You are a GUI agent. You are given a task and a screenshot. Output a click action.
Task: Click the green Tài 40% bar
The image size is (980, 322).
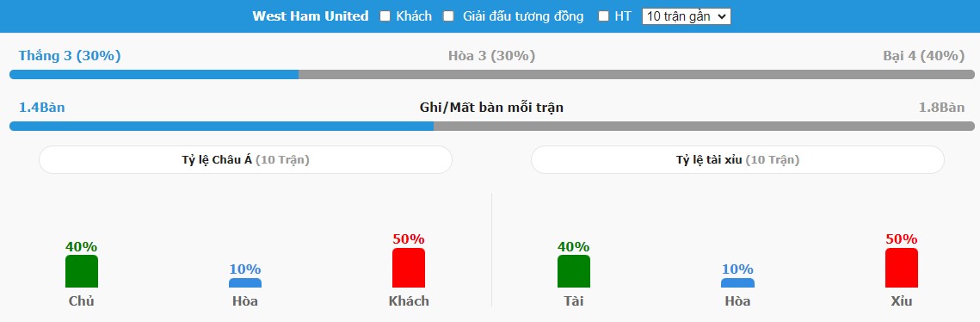tap(574, 271)
